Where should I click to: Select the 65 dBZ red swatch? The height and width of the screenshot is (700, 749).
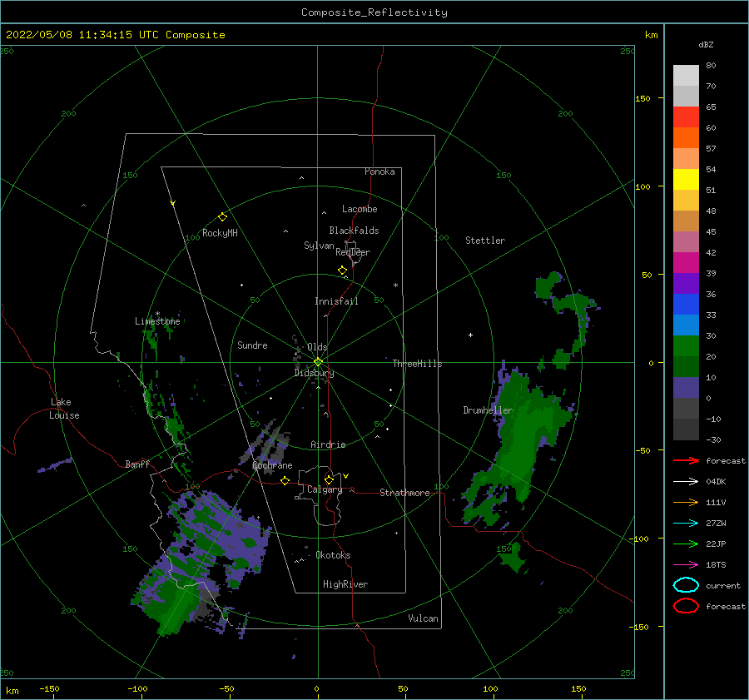[x=686, y=117]
